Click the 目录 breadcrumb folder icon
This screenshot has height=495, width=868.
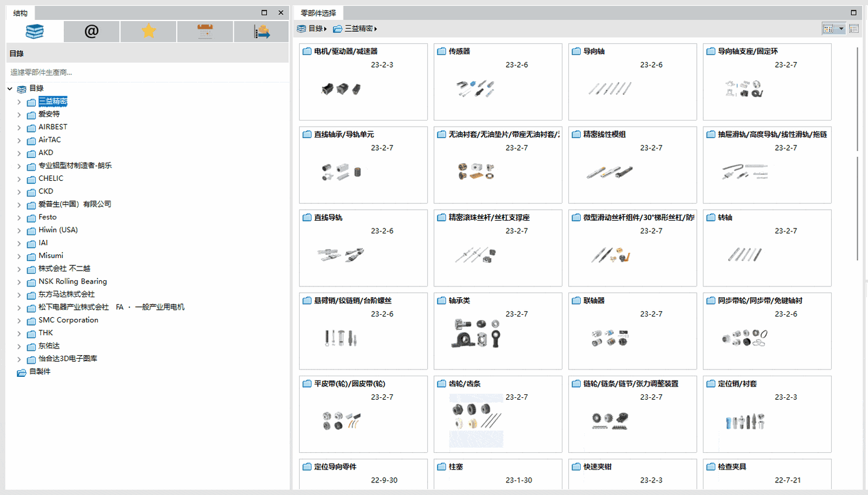tap(300, 28)
